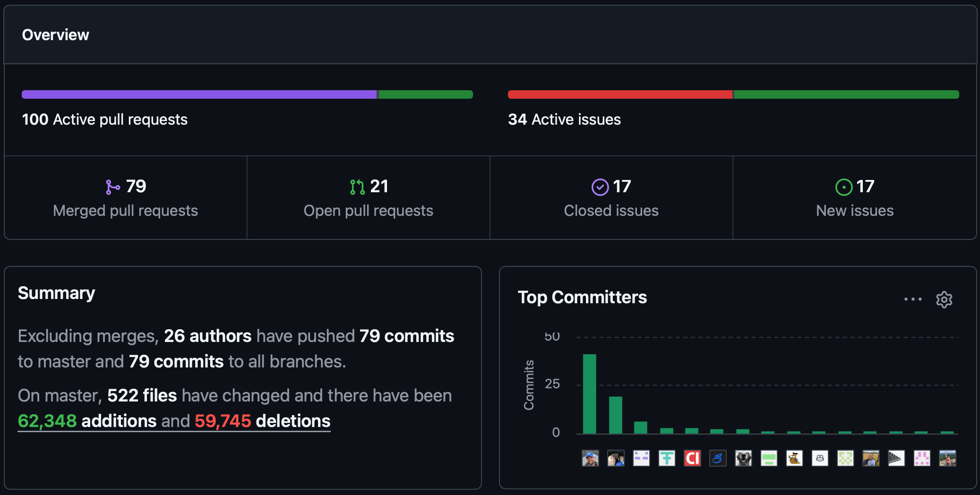View the 17 New issues list
The width and height of the screenshot is (980, 495).
(x=854, y=198)
